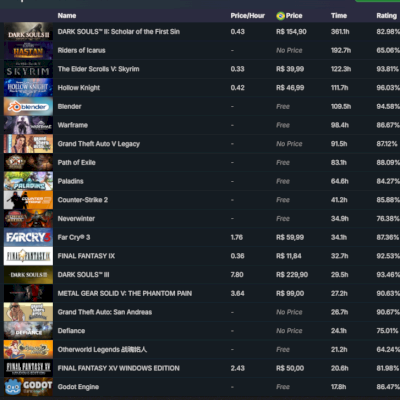
Task: Open the Hollow Knight thumbnail
Action: [28, 88]
